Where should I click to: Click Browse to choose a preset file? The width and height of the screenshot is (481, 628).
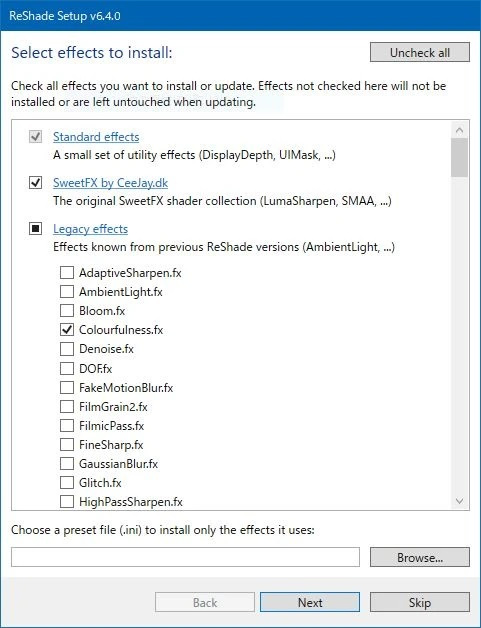pos(420,557)
